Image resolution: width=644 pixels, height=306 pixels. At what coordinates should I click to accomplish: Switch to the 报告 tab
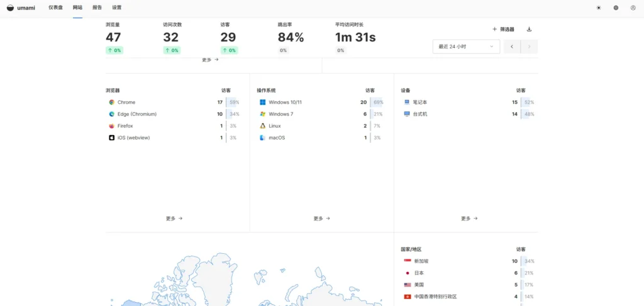[97, 8]
